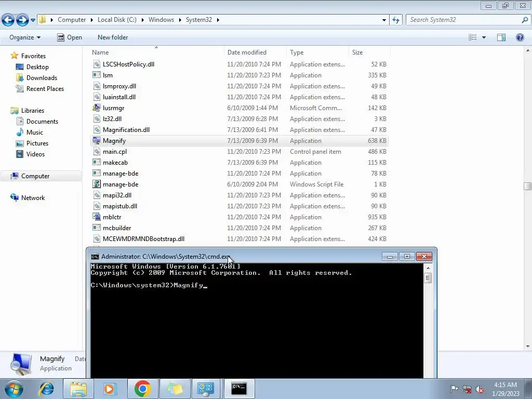Select Downloads in Favorites
Viewport: 532px width, 399px height.
click(42, 78)
